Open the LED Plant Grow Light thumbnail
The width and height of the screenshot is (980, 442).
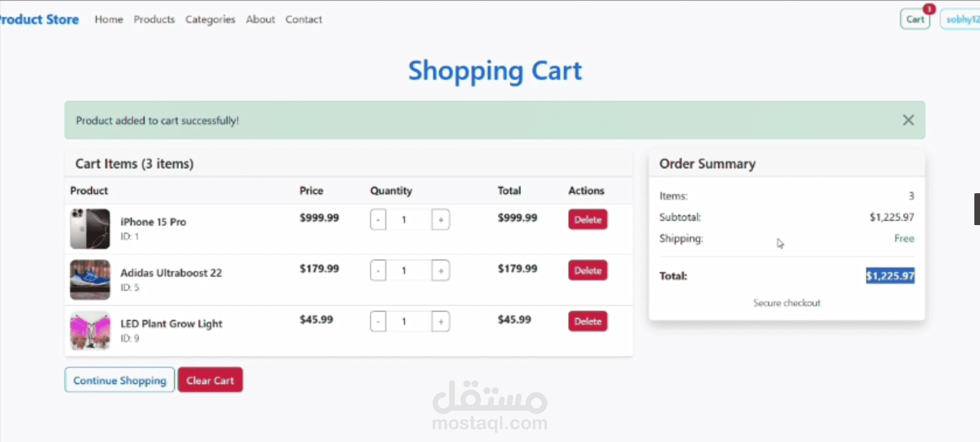(x=90, y=331)
